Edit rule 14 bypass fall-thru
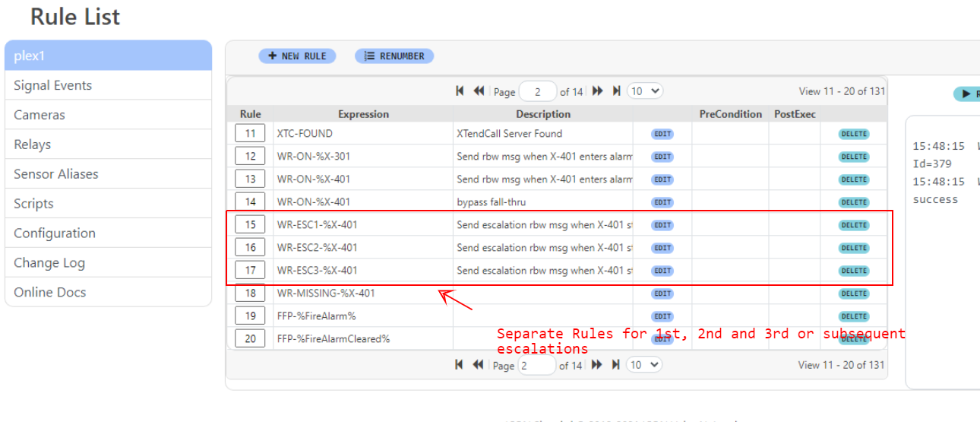 coord(662,202)
